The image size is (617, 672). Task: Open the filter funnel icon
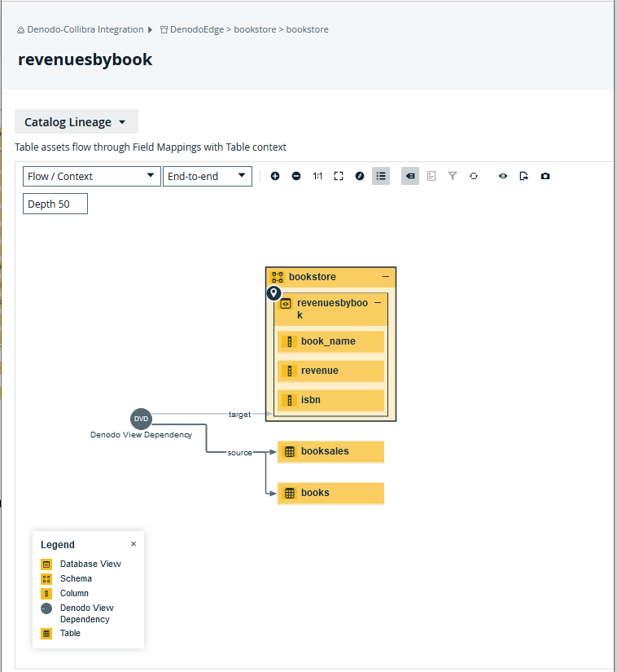(453, 176)
